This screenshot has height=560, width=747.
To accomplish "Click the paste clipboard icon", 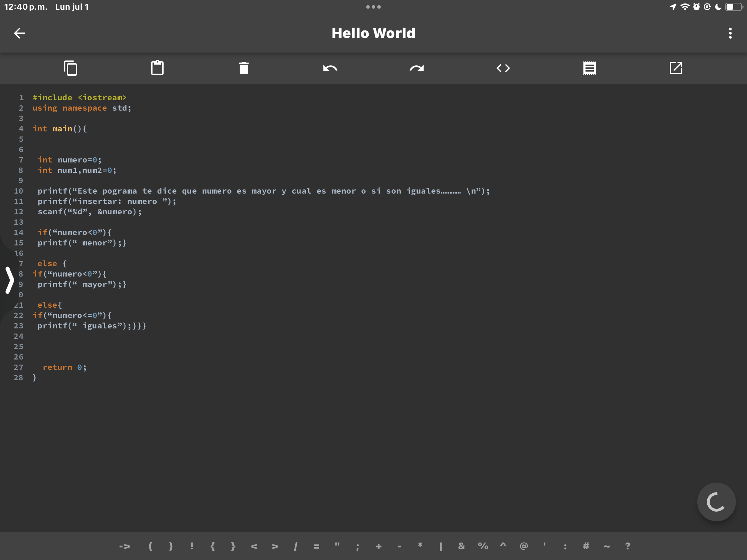I will pyautogui.click(x=157, y=68).
